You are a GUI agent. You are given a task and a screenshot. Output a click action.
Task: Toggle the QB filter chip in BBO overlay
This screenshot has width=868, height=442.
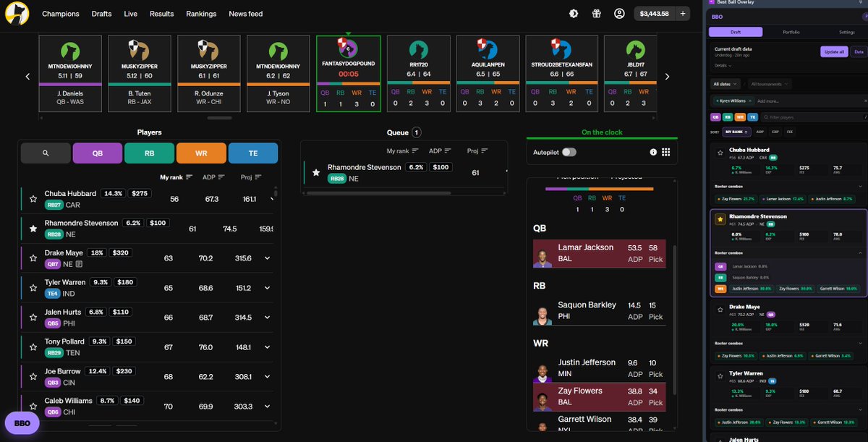(716, 116)
